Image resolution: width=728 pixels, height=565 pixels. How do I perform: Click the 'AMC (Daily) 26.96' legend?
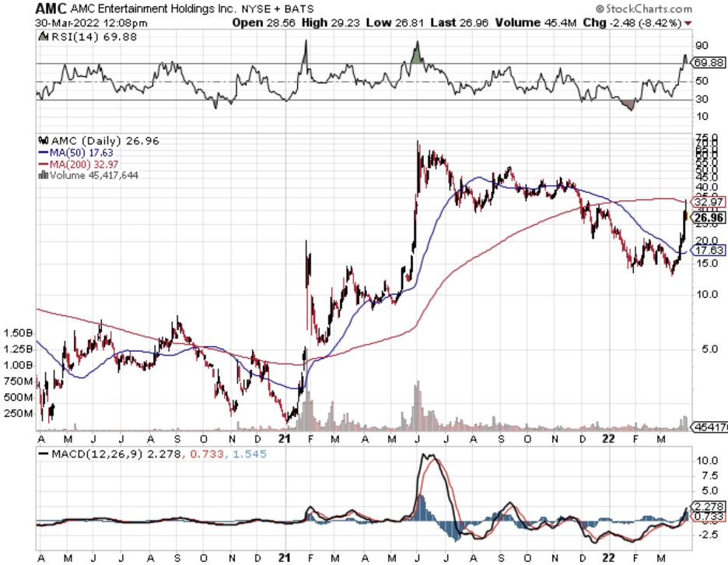(105, 141)
